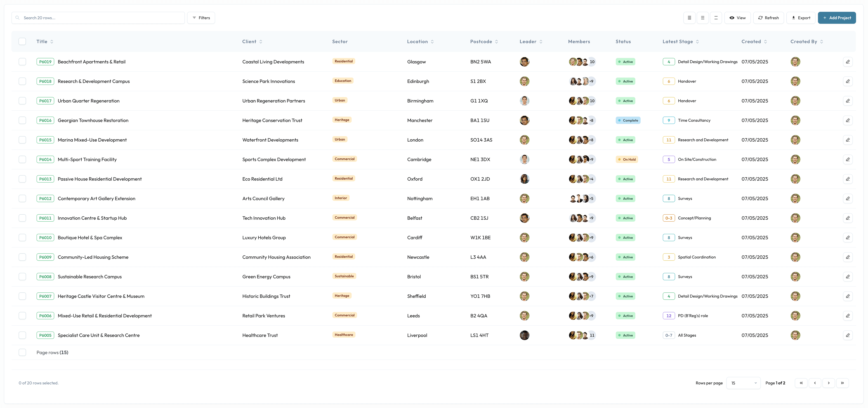Screen dimensions: 868x408
Task: Click edit pencil for Specialist Care Unit row
Action: tap(848, 335)
